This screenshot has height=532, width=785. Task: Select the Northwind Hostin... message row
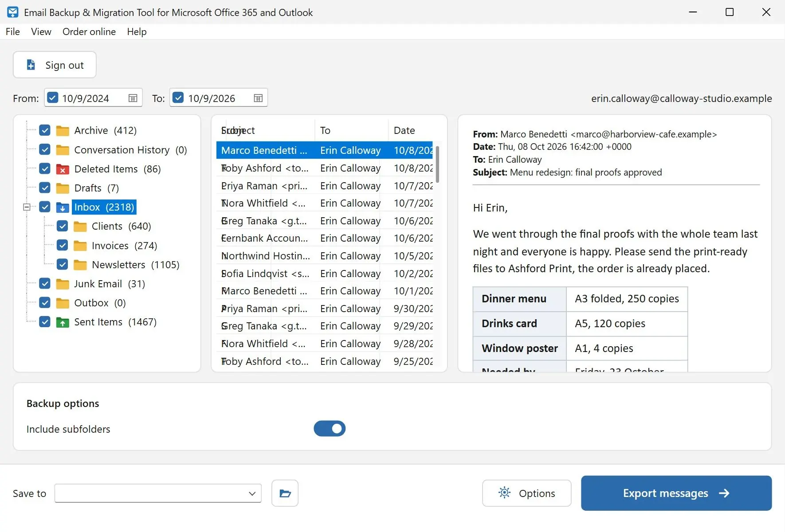click(x=325, y=256)
